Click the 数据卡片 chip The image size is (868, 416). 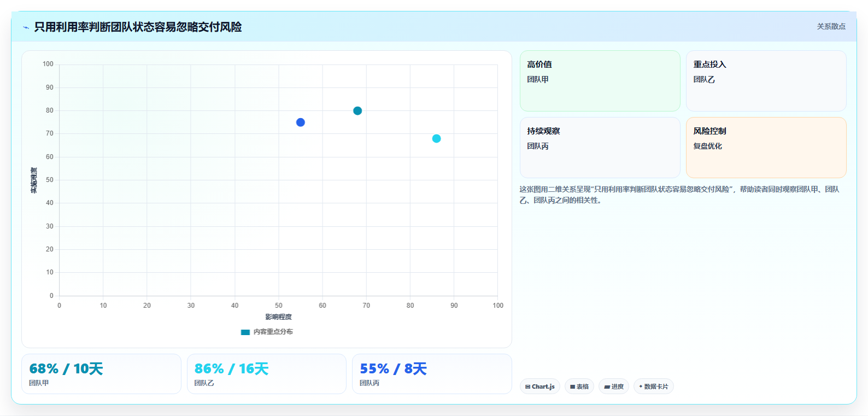click(x=654, y=386)
